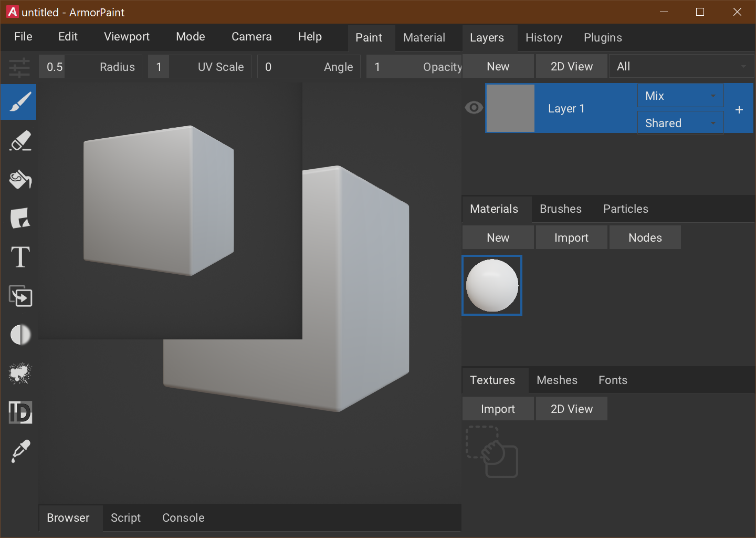Switch to the Eraser tool
Viewport: 756px width, 538px height.
[19, 141]
